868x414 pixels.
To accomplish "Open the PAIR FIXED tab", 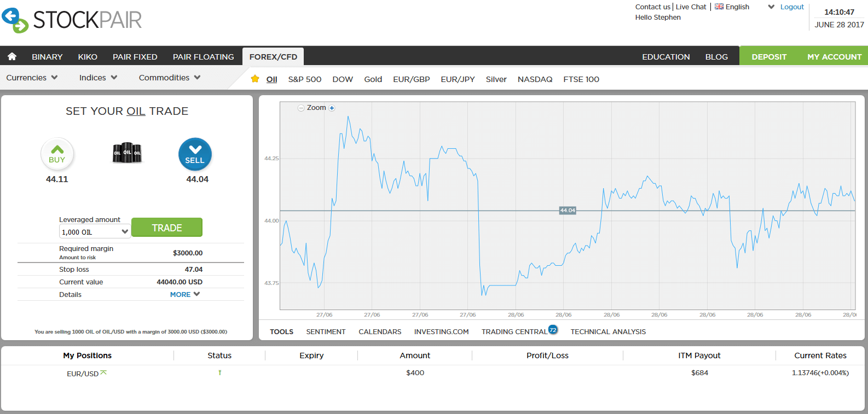I will (135, 57).
